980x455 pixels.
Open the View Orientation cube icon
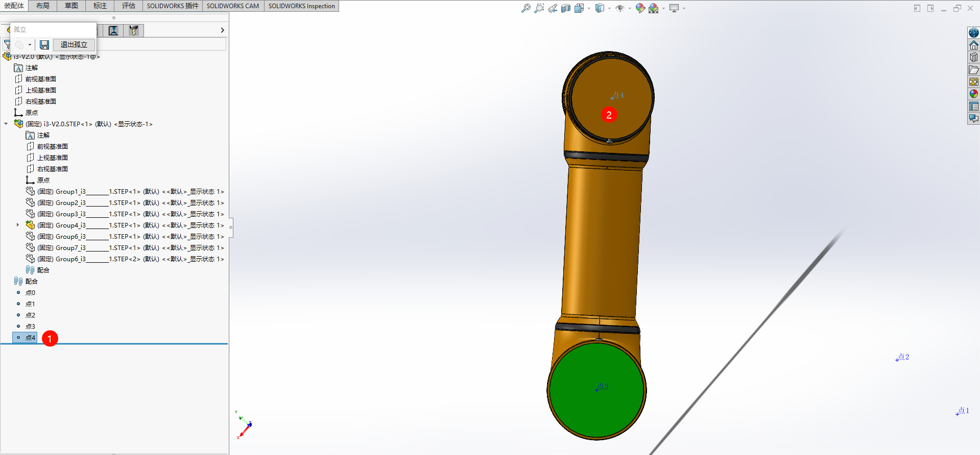click(x=579, y=8)
